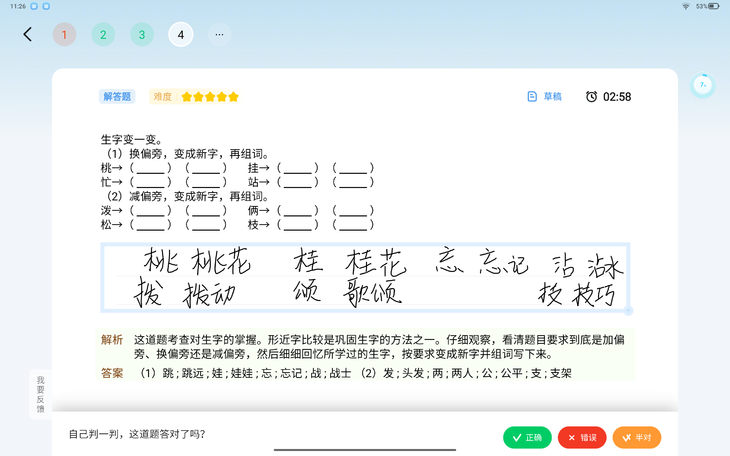Mark the answer as 半对
This screenshot has height=456, width=730.
tap(636, 437)
